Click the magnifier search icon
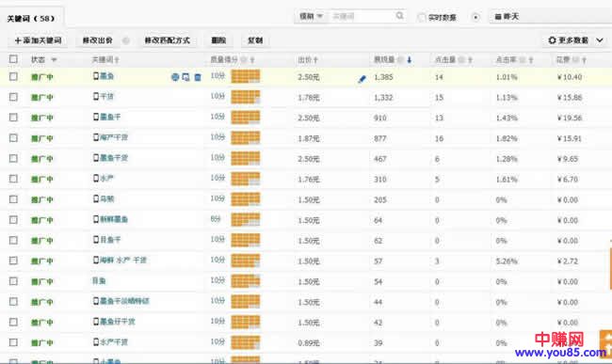Viewport: 612px width, 364px height. pos(399,16)
